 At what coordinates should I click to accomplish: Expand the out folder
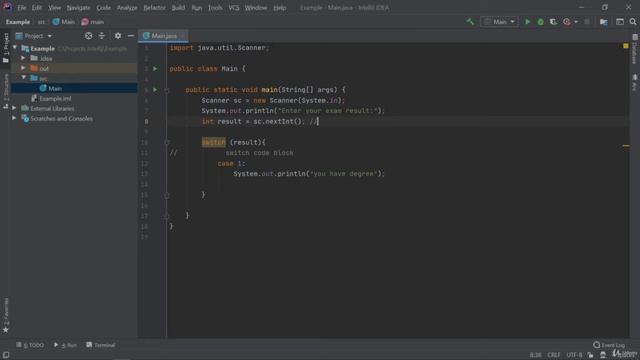click(x=23, y=68)
